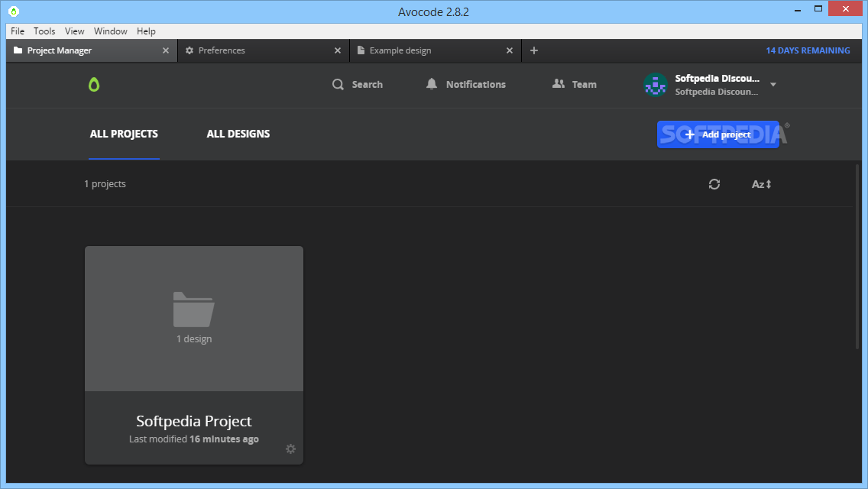Screen dimensions: 868x489
Task: Open the Tools menu
Action: coord(44,31)
